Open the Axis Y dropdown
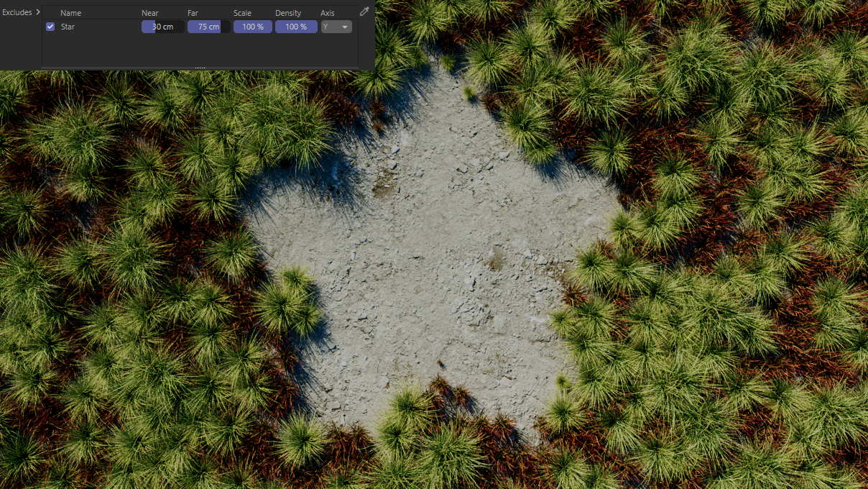This screenshot has width=868, height=489. point(336,27)
